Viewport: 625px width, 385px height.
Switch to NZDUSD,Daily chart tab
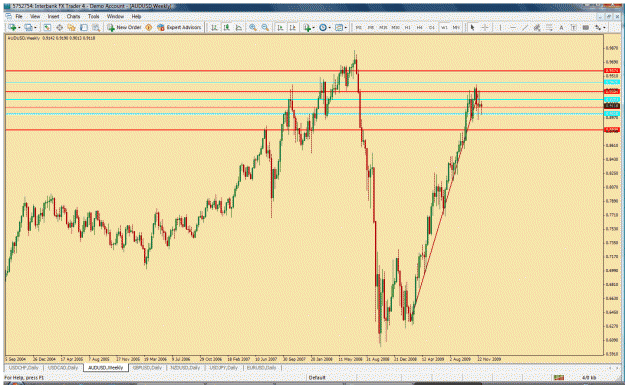[x=185, y=367]
